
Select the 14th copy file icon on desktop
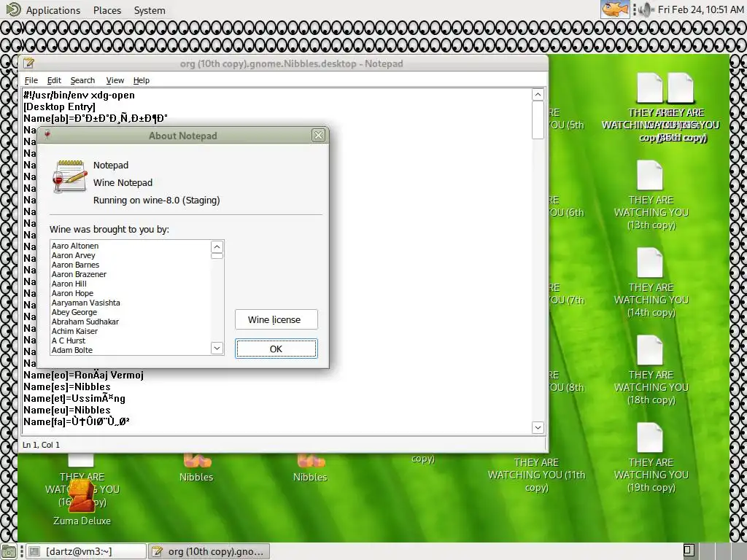coord(650,262)
